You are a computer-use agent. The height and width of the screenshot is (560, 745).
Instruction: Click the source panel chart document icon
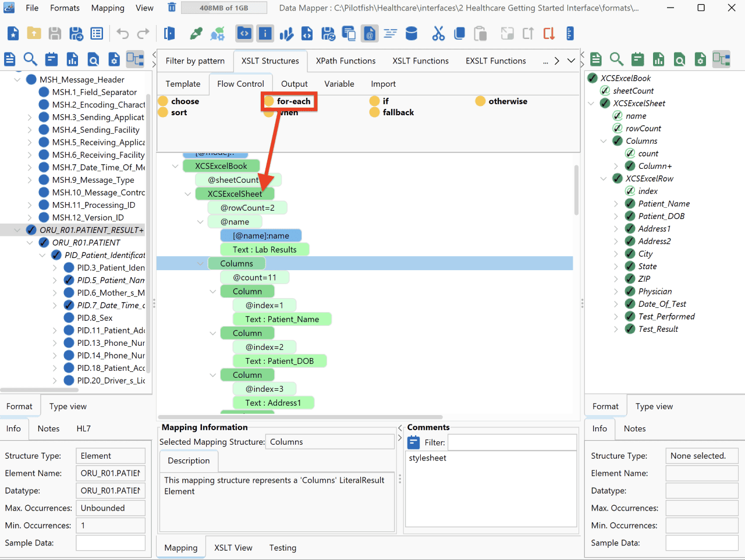(72, 59)
